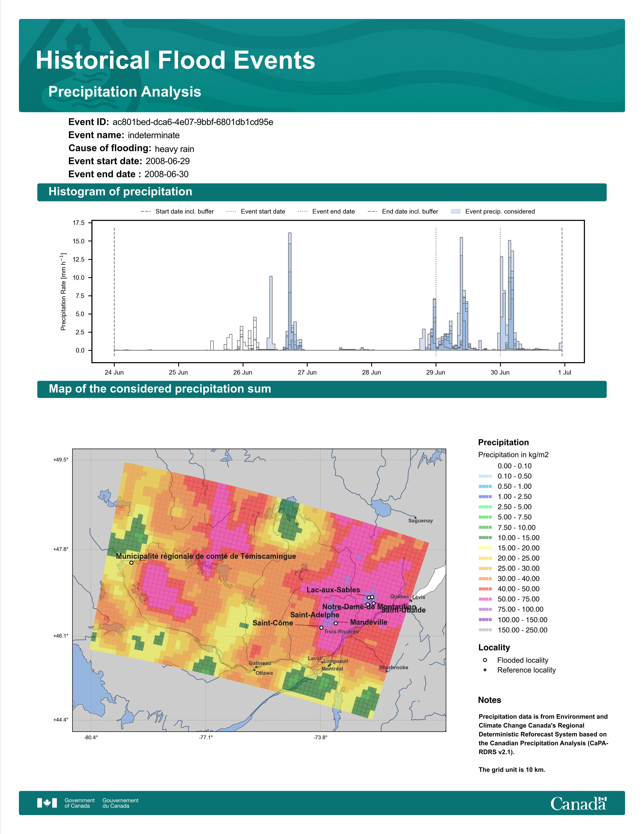Click the Start date incl. buffer legend entry
This screenshot has width=644, height=834.
coord(177,212)
